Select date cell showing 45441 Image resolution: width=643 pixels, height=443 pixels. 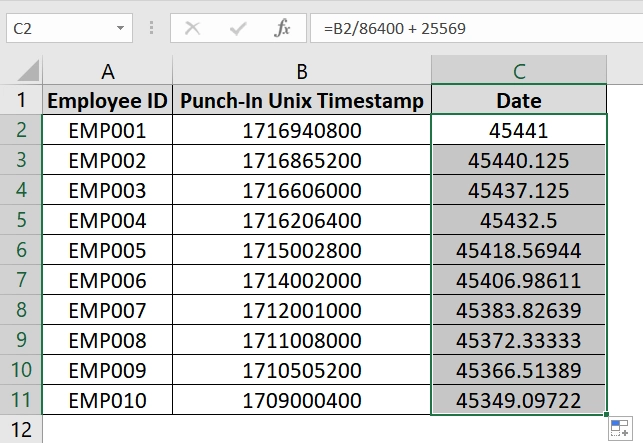click(x=519, y=130)
